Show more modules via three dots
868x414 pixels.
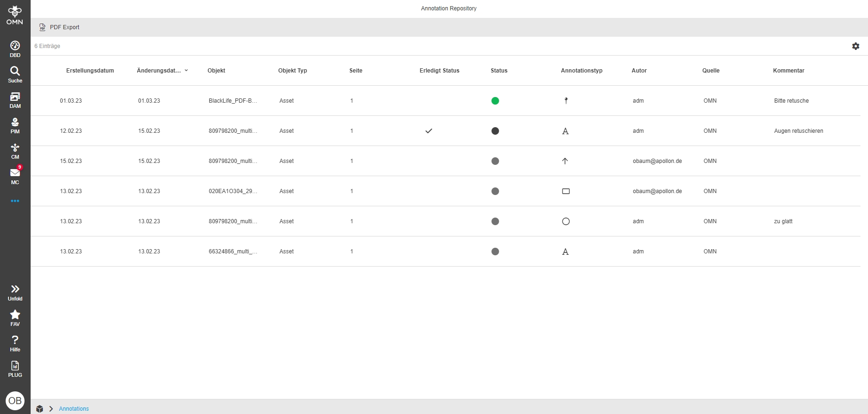pos(15,201)
